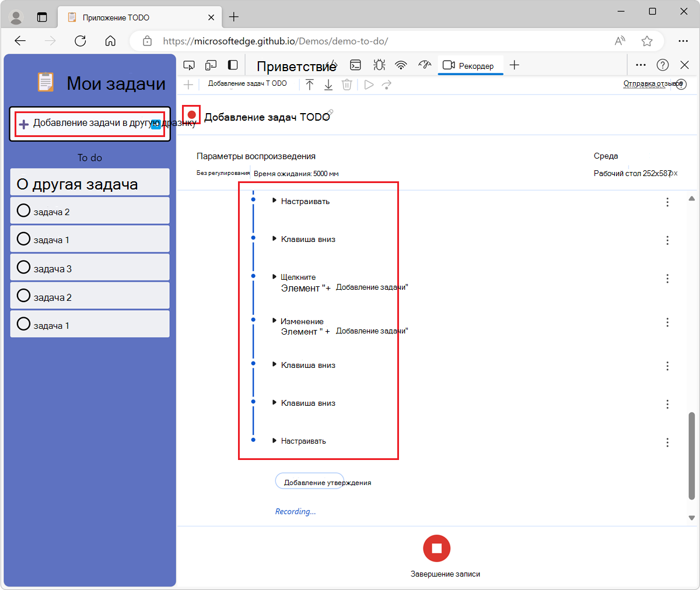Check 'задача 2' circle directly under 'другая задача'
Viewport: 700px width, 590px height.
coord(23,210)
